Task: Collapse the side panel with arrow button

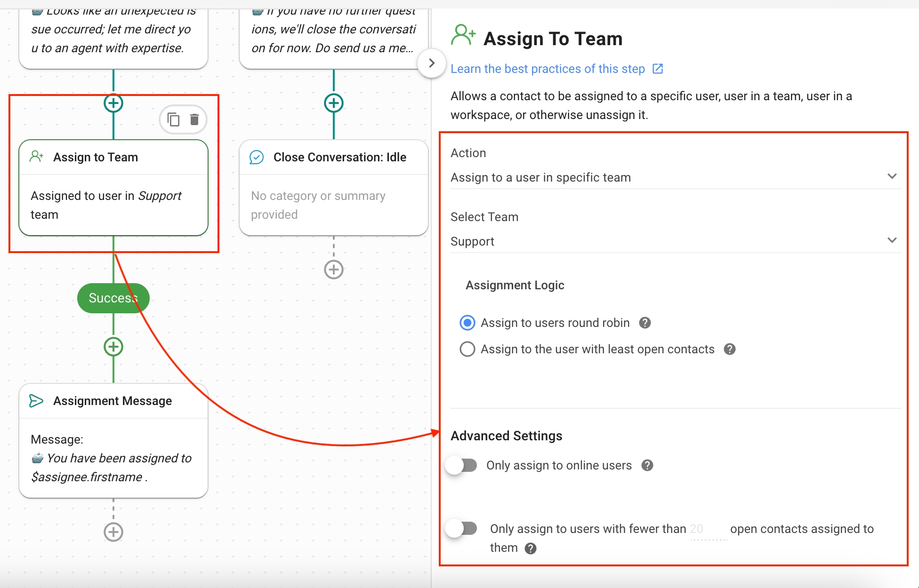Action: click(431, 63)
